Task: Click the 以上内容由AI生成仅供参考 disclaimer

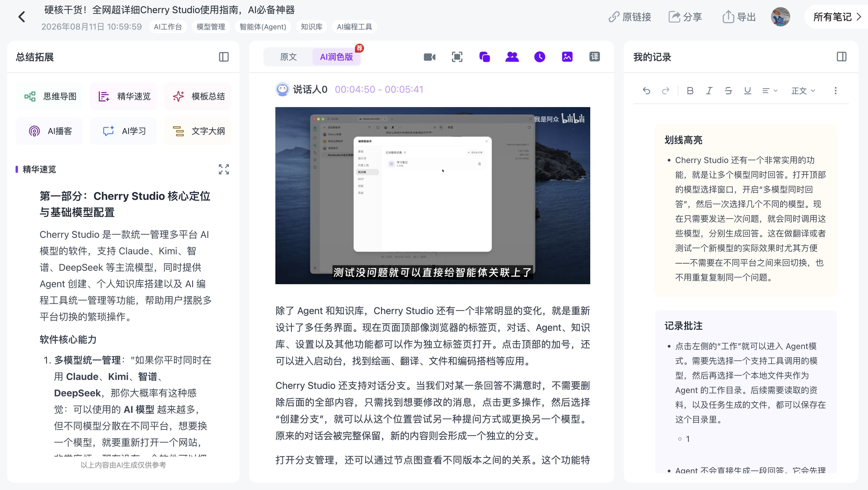Action: [x=123, y=465]
